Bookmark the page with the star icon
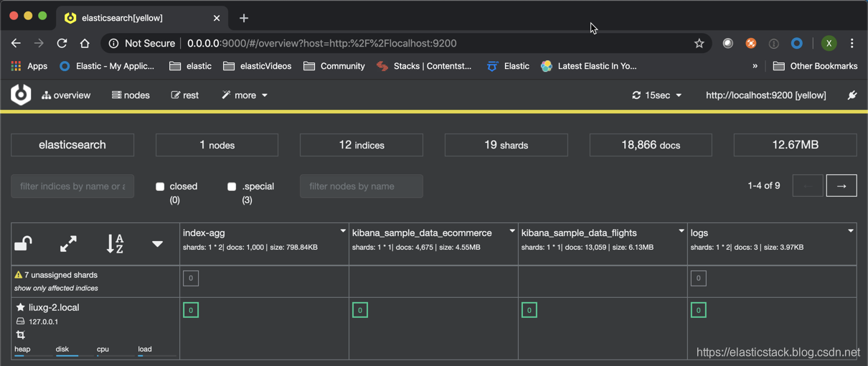The height and width of the screenshot is (366, 868). click(x=699, y=43)
